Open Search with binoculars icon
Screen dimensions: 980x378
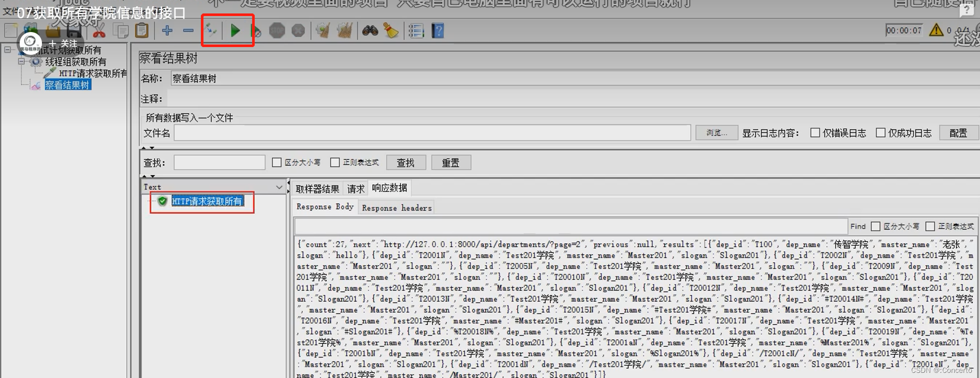(x=370, y=31)
